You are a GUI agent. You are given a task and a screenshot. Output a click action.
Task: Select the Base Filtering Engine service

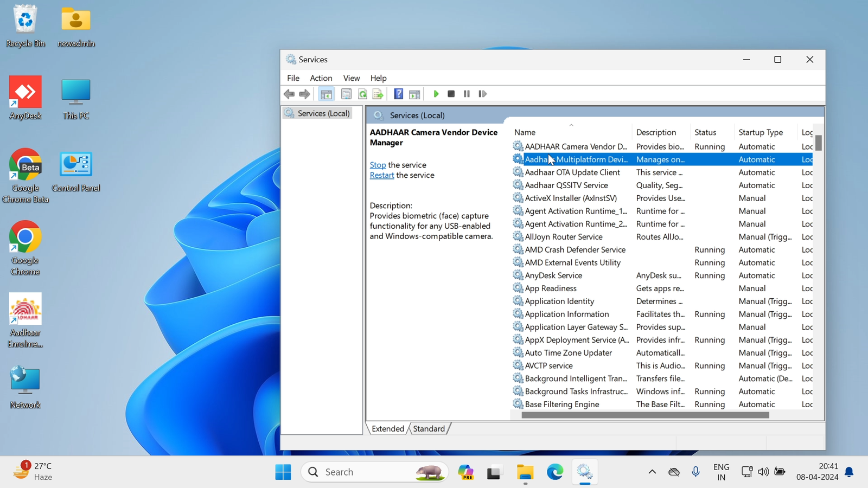[662, 404]
